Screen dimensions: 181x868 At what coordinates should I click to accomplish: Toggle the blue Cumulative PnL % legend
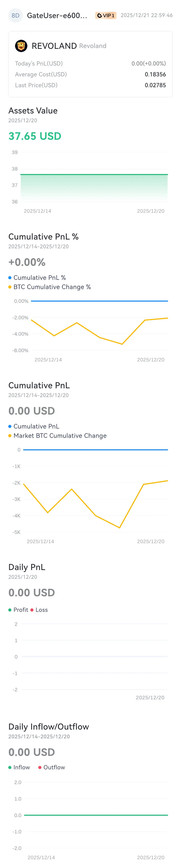click(37, 278)
